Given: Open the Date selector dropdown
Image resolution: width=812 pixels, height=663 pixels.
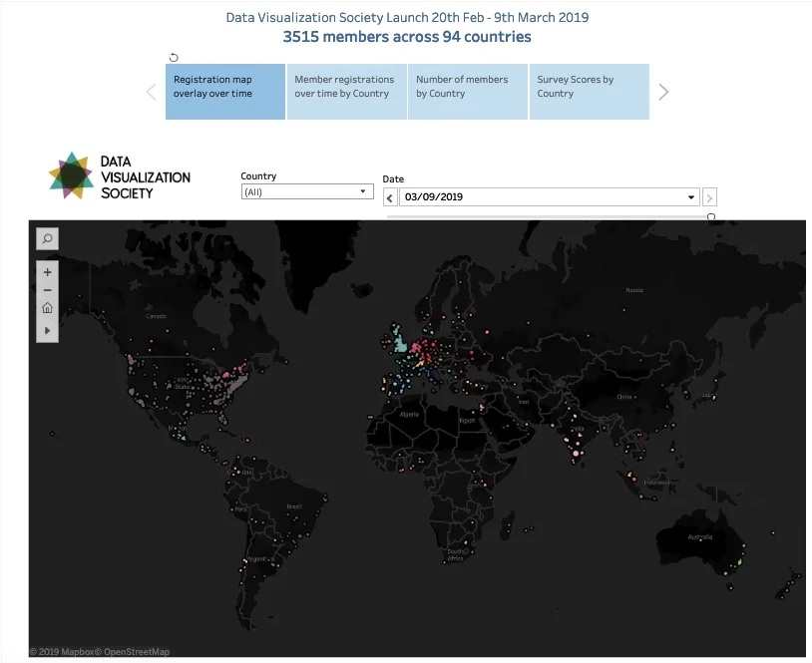Looking at the screenshot, I should point(690,196).
